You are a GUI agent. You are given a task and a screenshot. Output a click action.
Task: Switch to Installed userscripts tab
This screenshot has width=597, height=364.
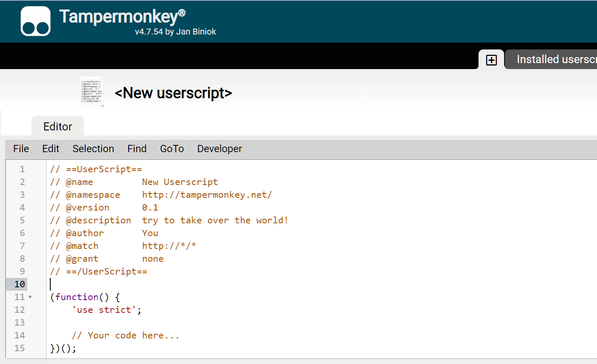coord(551,59)
